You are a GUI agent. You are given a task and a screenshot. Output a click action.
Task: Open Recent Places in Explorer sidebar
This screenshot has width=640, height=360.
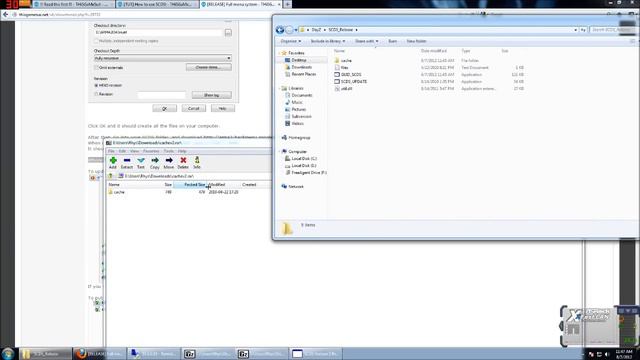coord(300,74)
